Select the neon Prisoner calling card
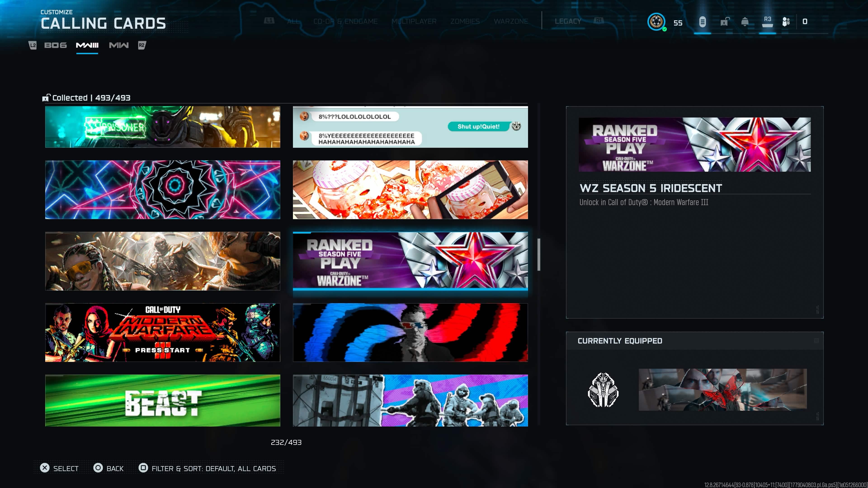The image size is (868, 488). tap(163, 127)
